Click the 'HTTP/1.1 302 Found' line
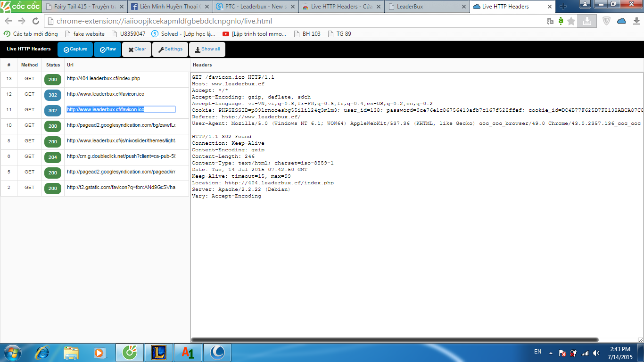The height and width of the screenshot is (362, 644). pos(222,137)
